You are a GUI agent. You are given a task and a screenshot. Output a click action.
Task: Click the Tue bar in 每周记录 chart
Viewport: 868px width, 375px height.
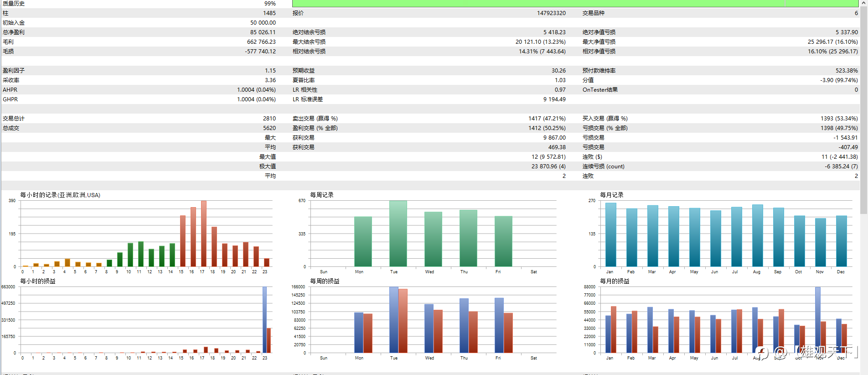tap(398, 234)
